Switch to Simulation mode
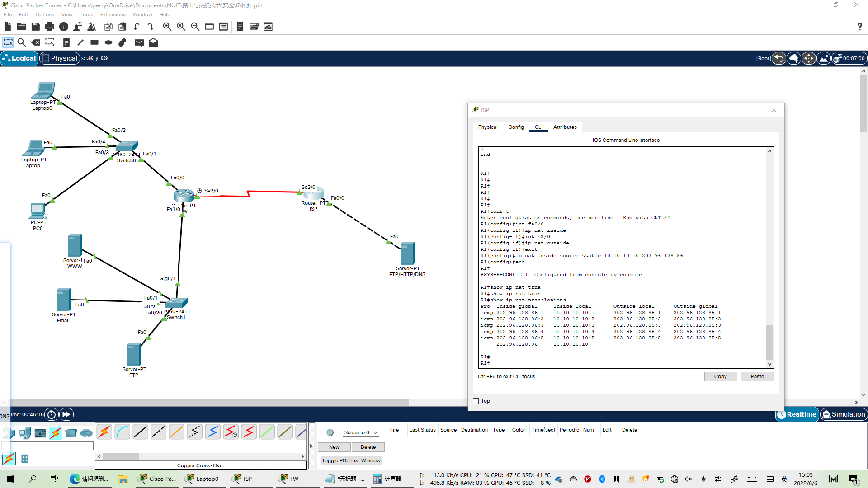The width and height of the screenshot is (868, 488). click(844, 414)
